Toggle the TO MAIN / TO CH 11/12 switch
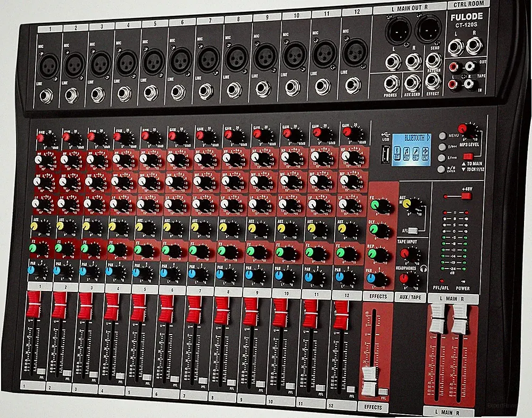This screenshot has height=418, width=532. tap(468, 156)
